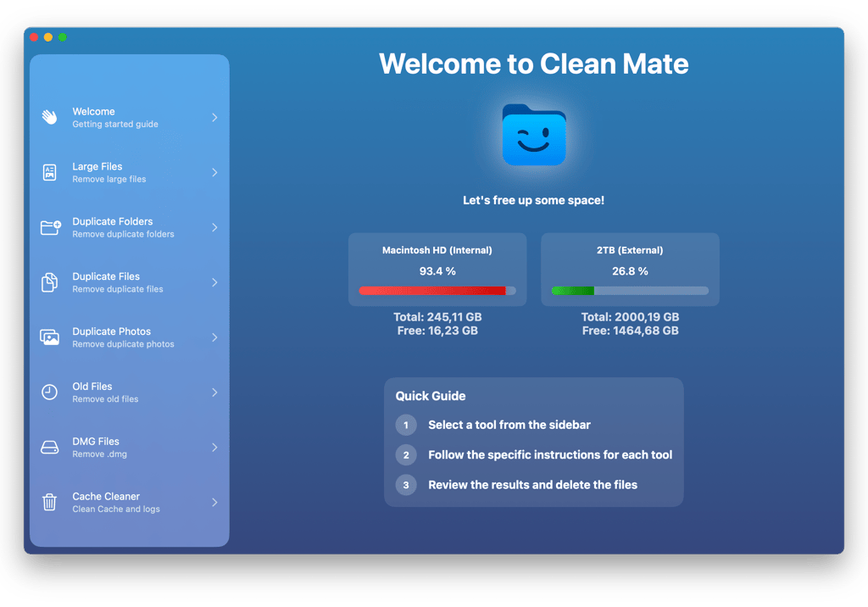Expand the Duplicate Photos row chevron
Viewport: 868px width, 607px height.
coord(214,337)
